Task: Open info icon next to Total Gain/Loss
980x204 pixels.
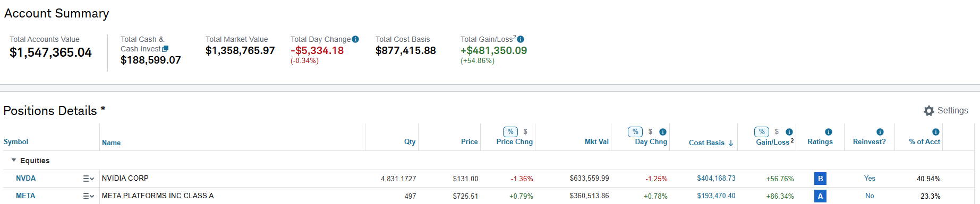Action: coord(521,39)
